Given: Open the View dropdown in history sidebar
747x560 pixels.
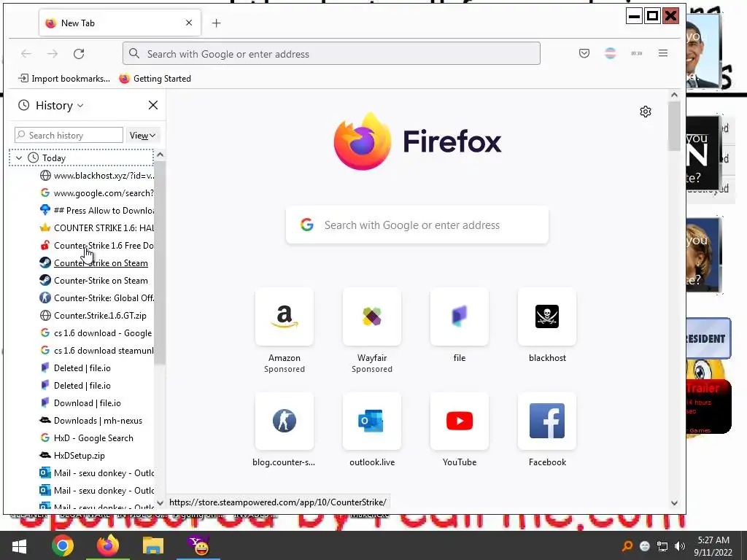Looking at the screenshot, I should 142,135.
